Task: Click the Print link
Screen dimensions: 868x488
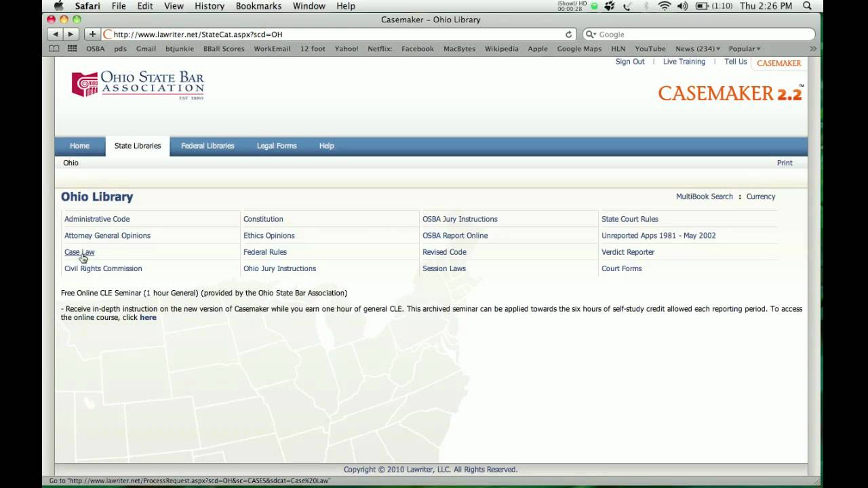Action: coord(785,163)
